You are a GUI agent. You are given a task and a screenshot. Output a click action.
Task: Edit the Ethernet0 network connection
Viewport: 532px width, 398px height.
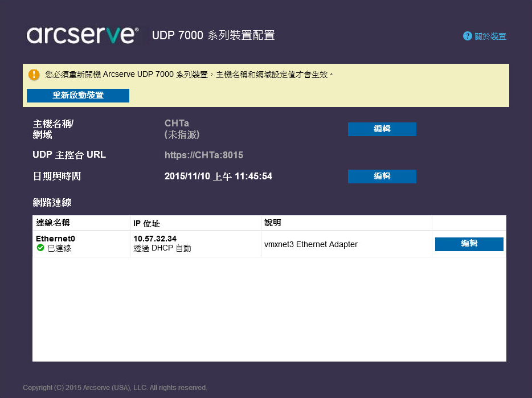[469, 244]
